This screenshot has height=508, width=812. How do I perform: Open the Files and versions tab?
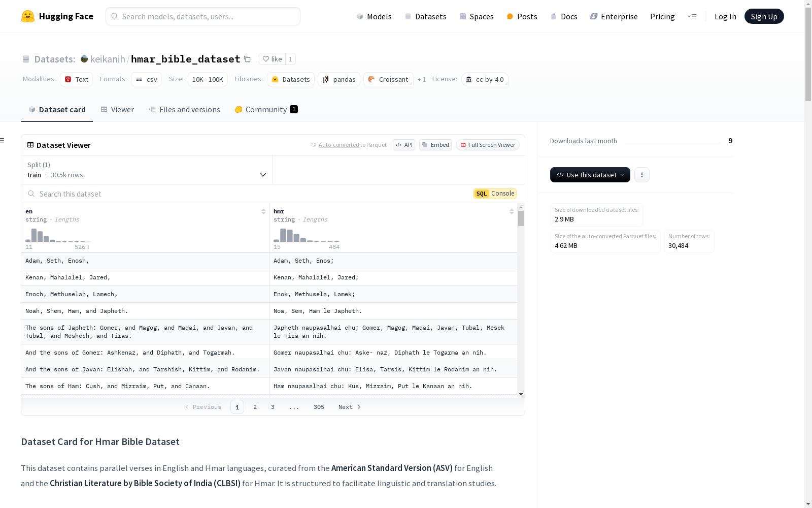pyautogui.click(x=184, y=109)
